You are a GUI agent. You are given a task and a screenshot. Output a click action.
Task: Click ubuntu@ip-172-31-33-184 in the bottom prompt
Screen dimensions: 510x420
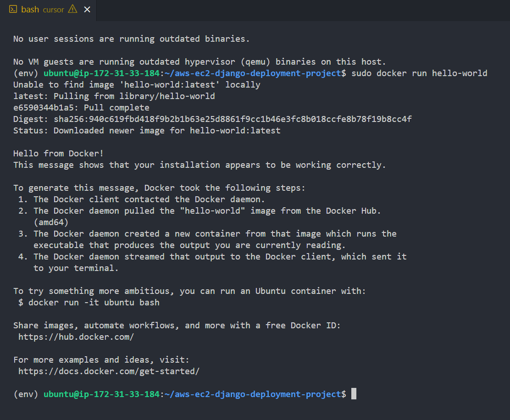point(101,394)
